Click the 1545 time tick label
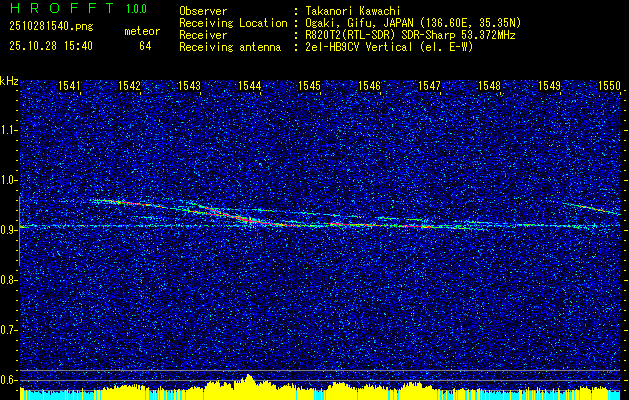Screen dimensions: 629x400 309,87
